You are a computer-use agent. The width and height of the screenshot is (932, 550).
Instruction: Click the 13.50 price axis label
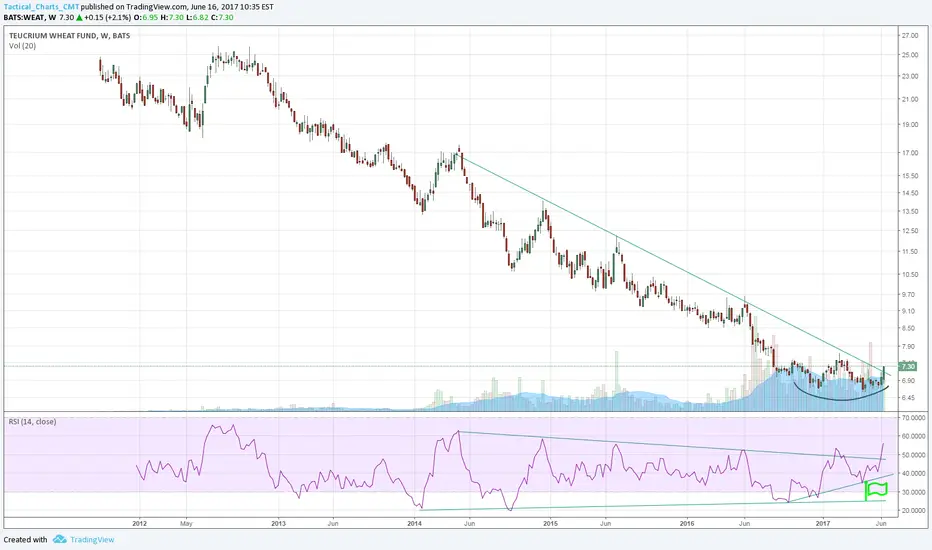[x=910, y=211]
